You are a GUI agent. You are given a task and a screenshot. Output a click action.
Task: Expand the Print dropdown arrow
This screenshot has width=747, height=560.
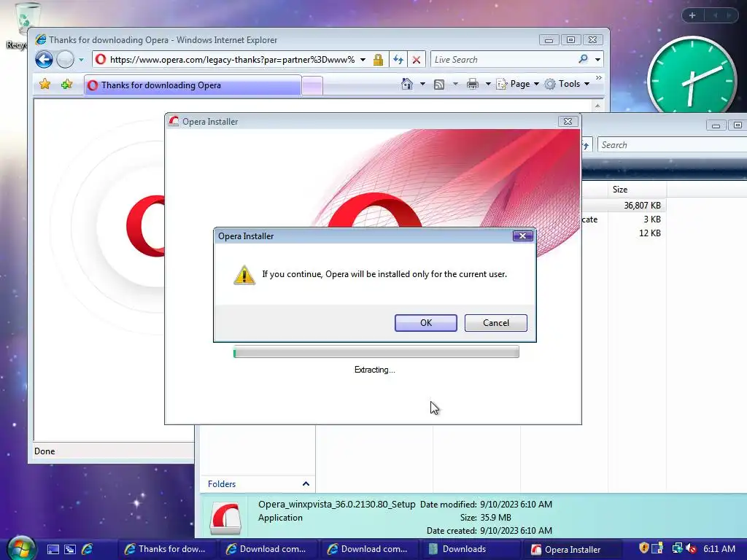pos(488,84)
